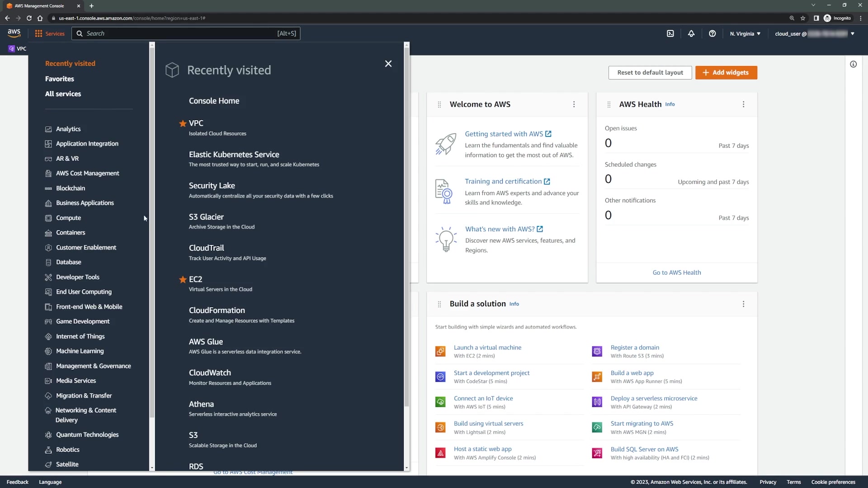Follow the Go to AWS Health link

tap(676, 272)
